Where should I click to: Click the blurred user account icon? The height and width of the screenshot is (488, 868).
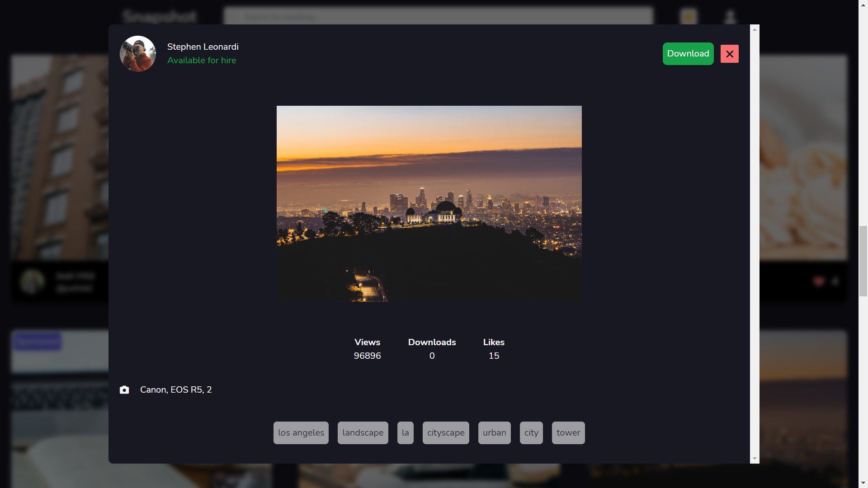730,17
